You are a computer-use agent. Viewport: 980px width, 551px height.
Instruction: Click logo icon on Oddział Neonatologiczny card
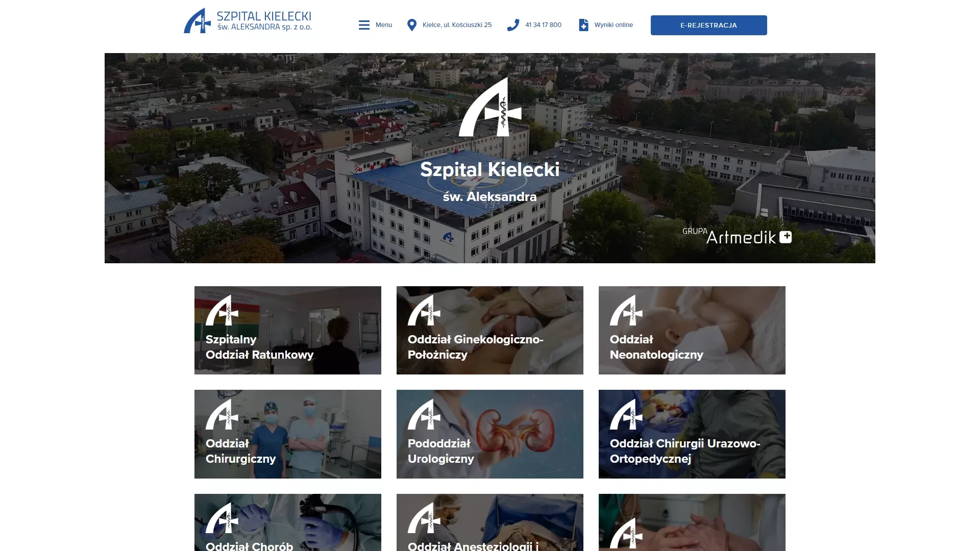coord(626,310)
